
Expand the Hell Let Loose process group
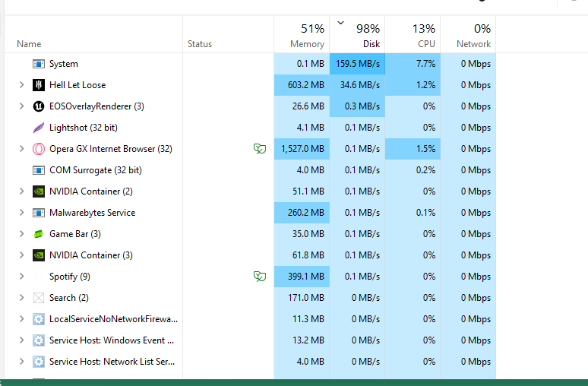pyautogui.click(x=22, y=85)
